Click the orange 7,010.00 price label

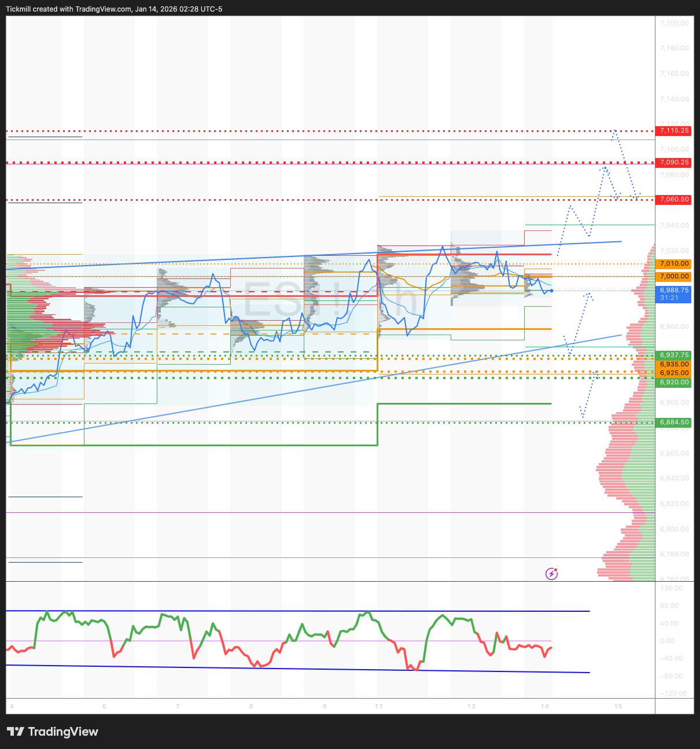tap(674, 264)
